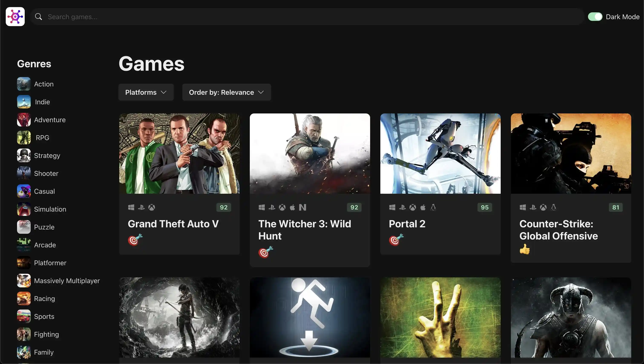Click the Racing genre thumbnail icon
Image resolution: width=644 pixels, height=364 pixels.
pos(24,298)
